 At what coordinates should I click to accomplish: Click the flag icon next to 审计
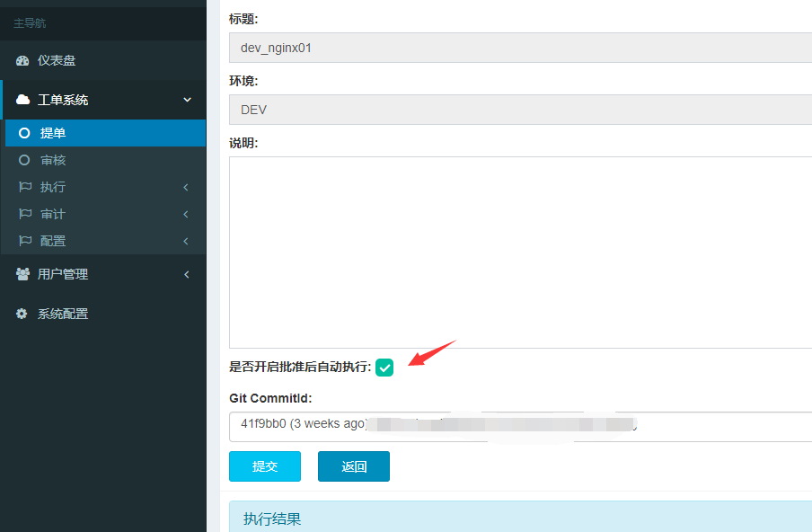click(25, 214)
